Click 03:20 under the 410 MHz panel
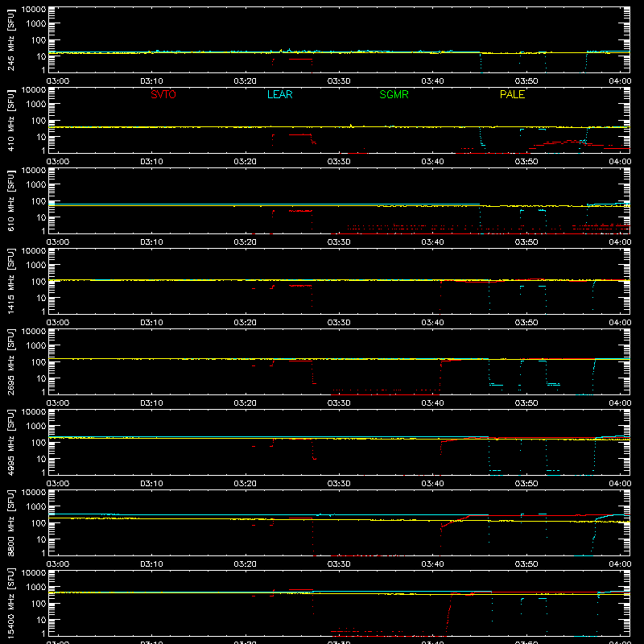The image size is (644, 644). click(246, 162)
